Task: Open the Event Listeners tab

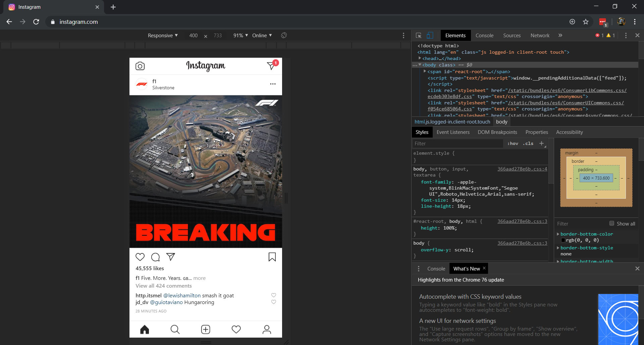Action: 453,132
